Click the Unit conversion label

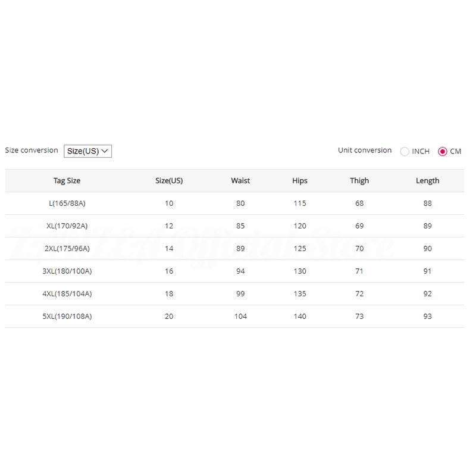(365, 151)
